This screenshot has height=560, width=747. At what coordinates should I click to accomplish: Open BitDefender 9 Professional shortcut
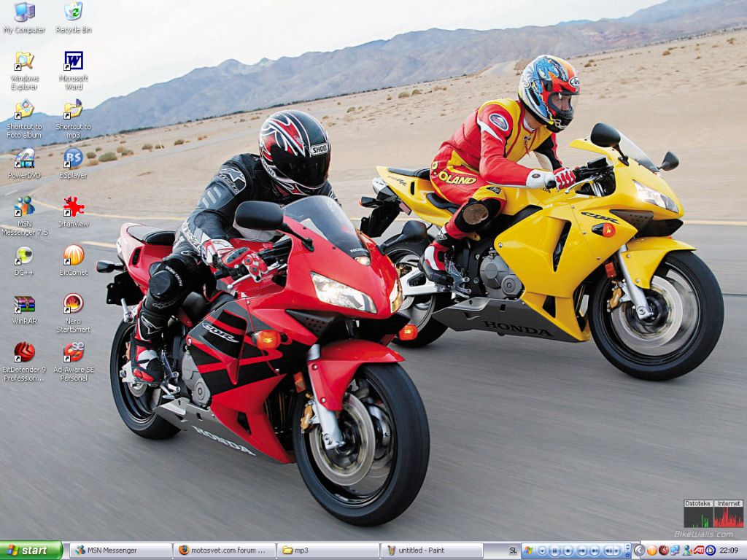pos(24,362)
